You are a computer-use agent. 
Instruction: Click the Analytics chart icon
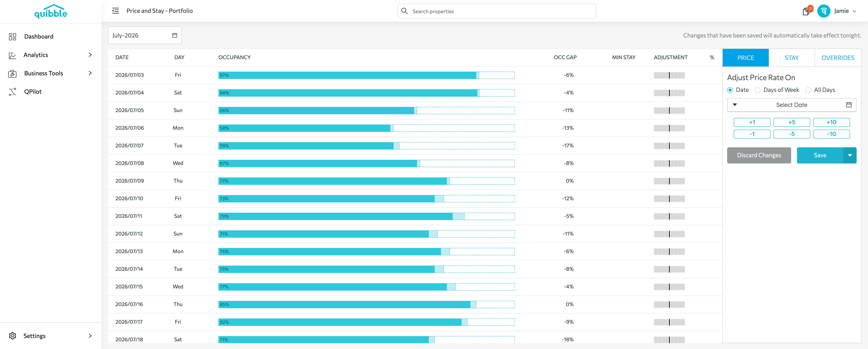(x=13, y=55)
